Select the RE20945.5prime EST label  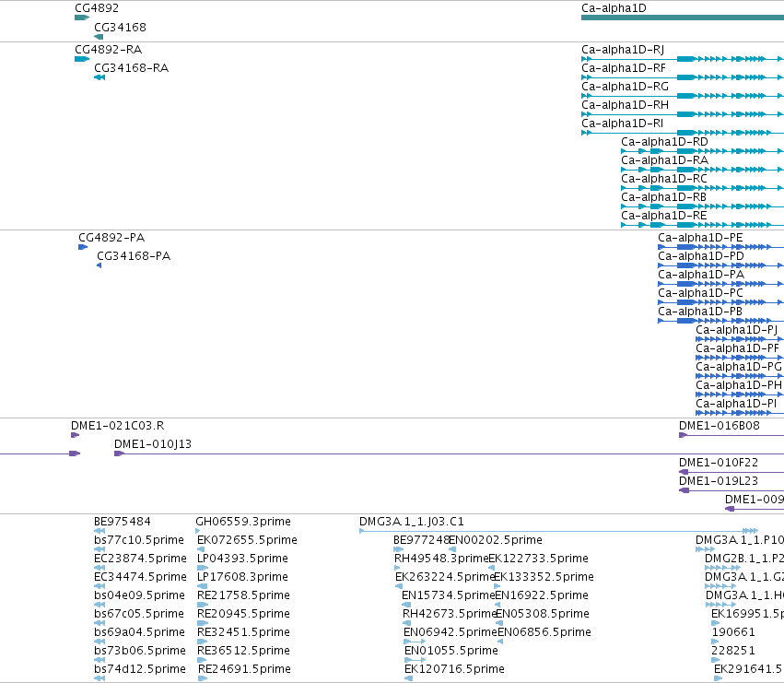click(243, 615)
